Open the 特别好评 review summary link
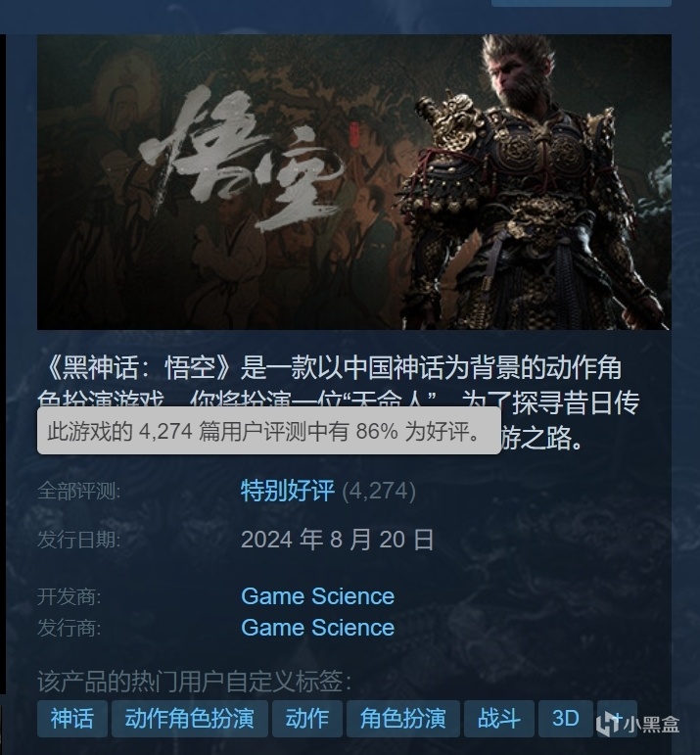 [x=288, y=492]
